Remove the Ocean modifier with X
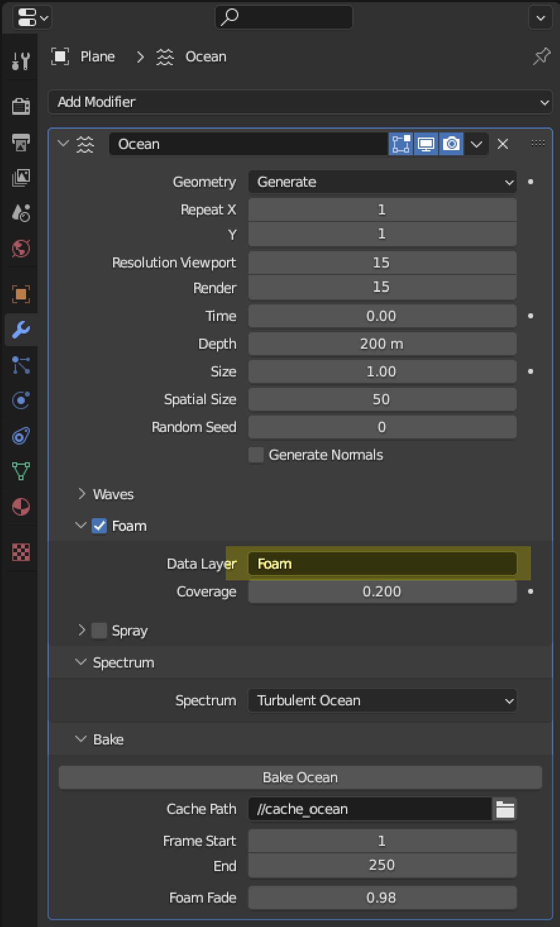Viewport: 560px width, 927px height. [x=503, y=144]
